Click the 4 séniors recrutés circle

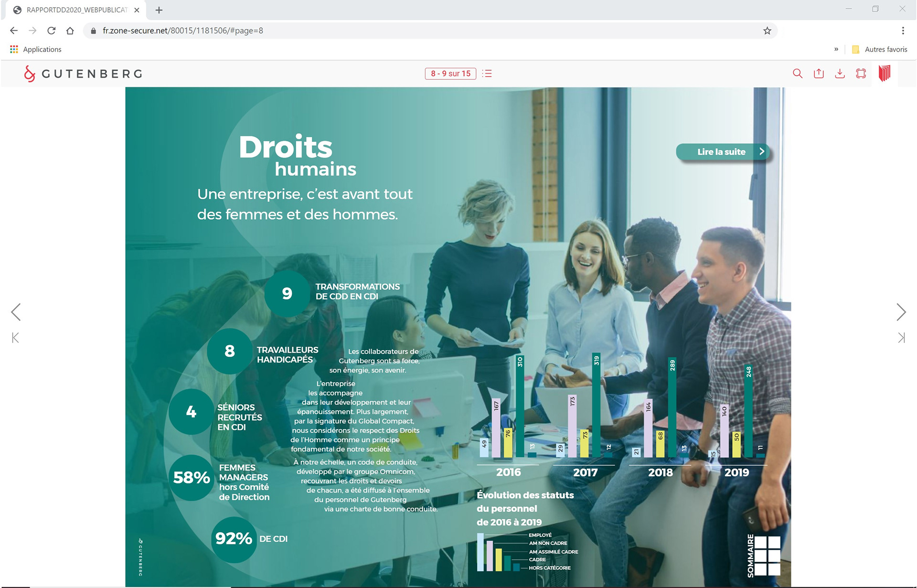pos(191,411)
